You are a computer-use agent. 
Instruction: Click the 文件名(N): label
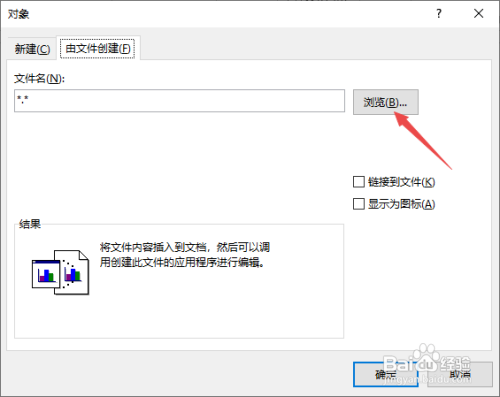[39, 79]
